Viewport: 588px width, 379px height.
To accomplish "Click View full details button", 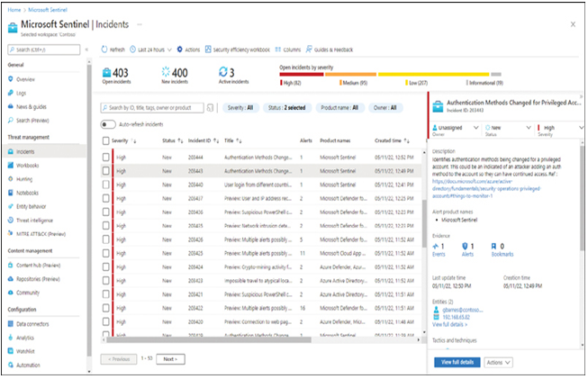I will click(457, 363).
